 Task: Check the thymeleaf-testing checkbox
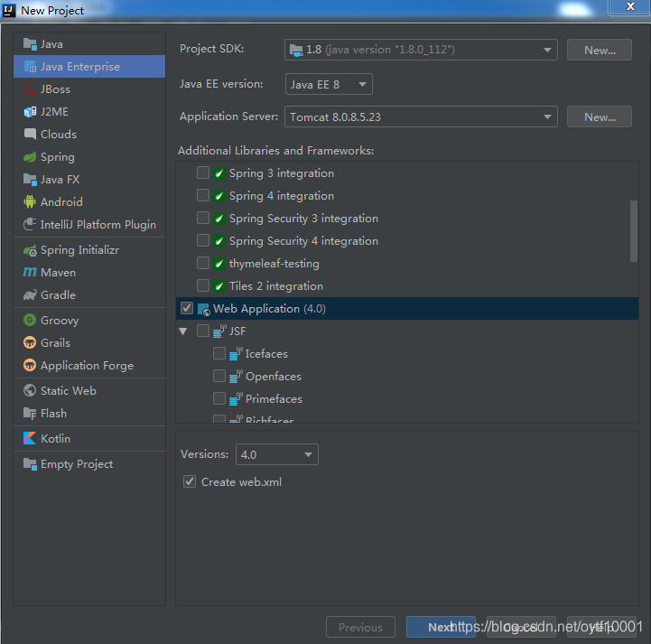coord(203,263)
